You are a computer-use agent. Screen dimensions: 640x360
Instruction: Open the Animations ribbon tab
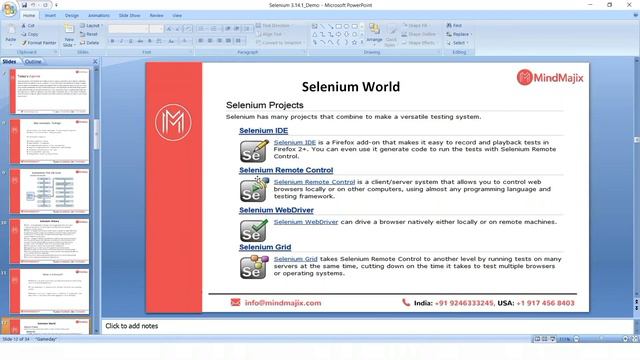click(x=99, y=16)
